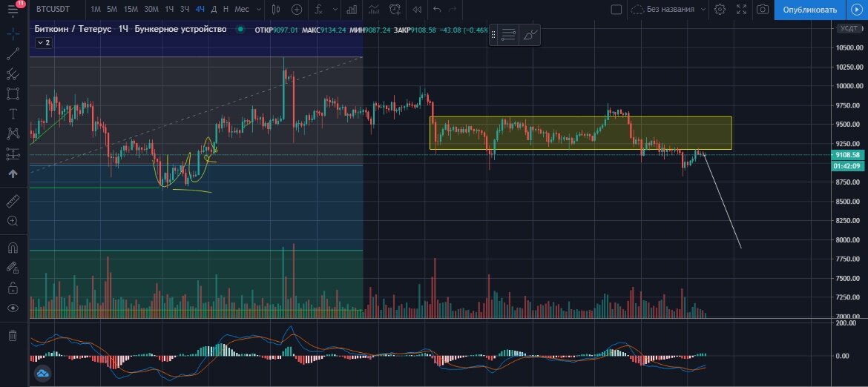868x387 pixels.
Task: Select the 15М timeframe
Action: point(131,10)
